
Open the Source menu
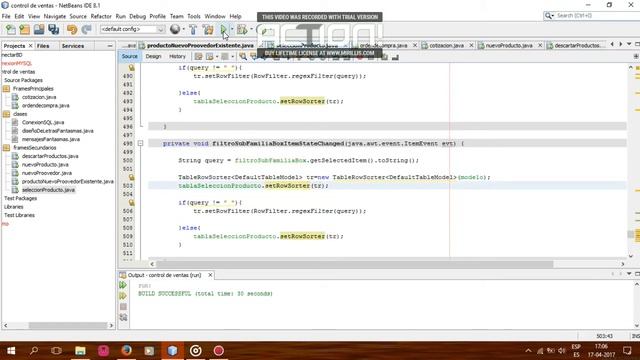pyautogui.click(x=78, y=16)
